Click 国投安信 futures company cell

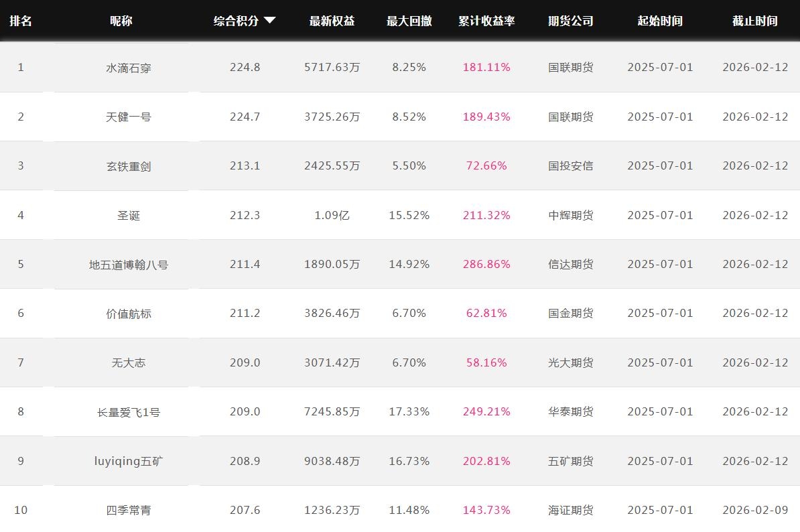click(570, 165)
